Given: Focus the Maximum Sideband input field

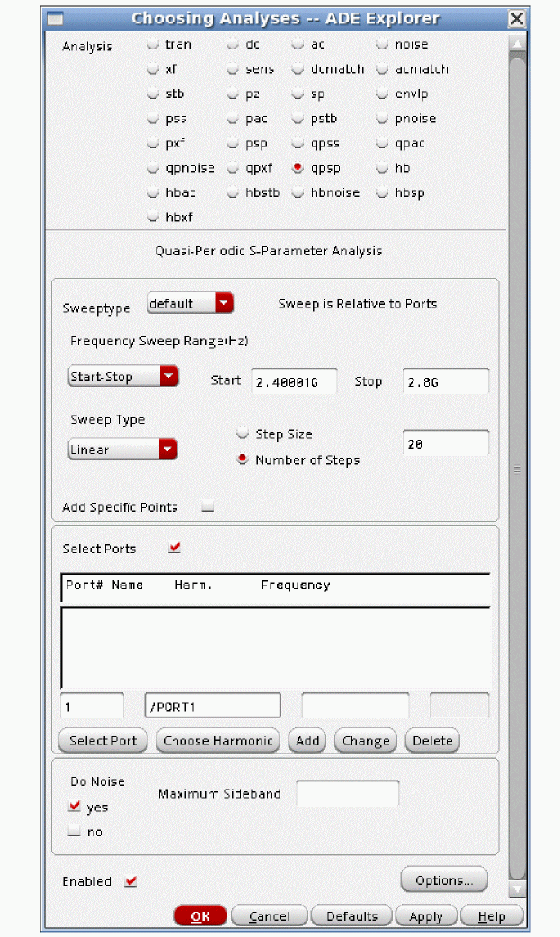Looking at the screenshot, I should click(x=347, y=794).
